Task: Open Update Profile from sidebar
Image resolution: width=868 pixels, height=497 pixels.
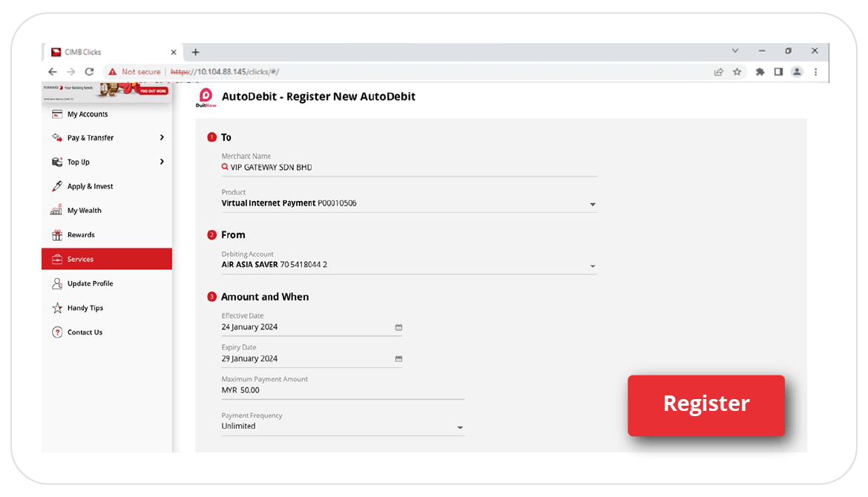Action: click(x=90, y=283)
